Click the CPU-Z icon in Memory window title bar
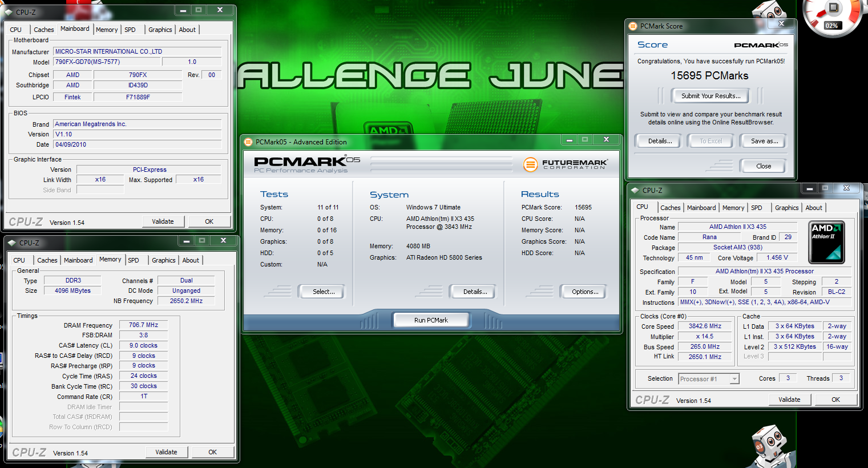This screenshot has width=868, height=468. [13, 243]
